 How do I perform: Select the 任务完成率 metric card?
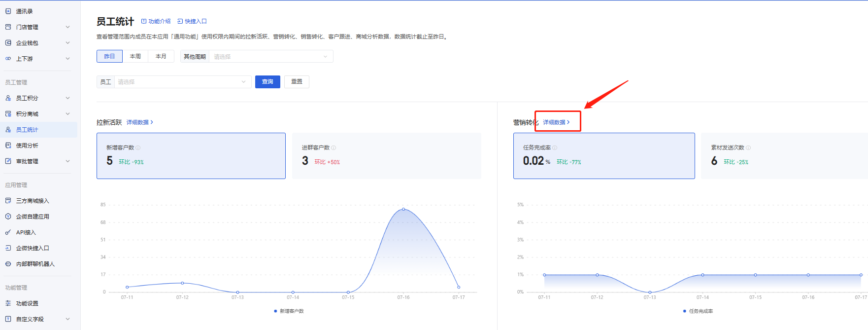pyautogui.click(x=604, y=156)
